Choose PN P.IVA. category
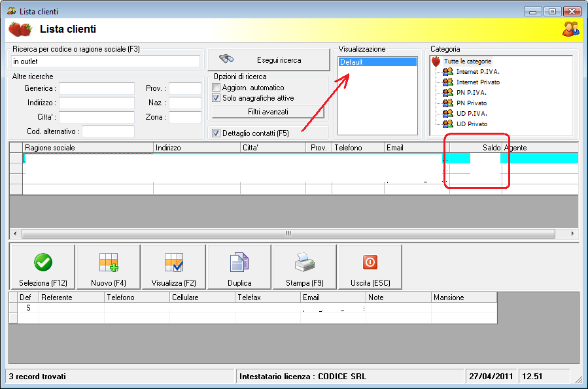Screen dimensions: 588x389 [x=471, y=93]
